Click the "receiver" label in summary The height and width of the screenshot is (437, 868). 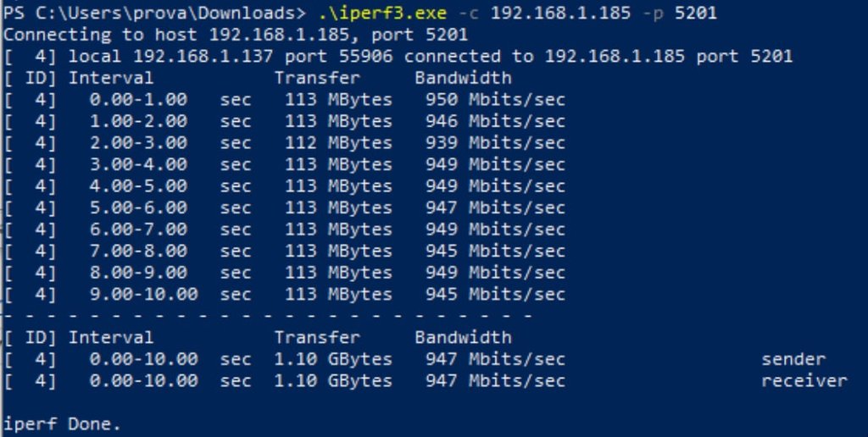click(804, 381)
